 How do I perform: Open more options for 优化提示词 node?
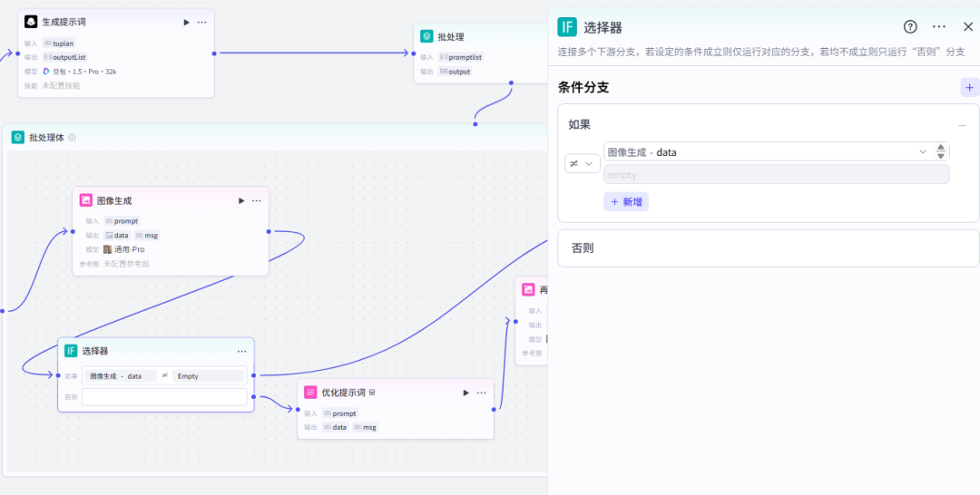481,393
